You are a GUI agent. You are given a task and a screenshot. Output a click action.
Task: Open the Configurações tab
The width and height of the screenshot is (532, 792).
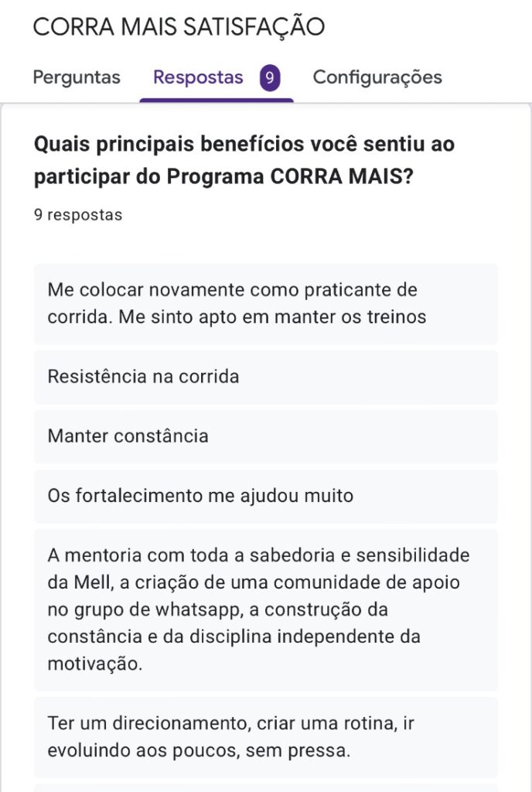click(377, 77)
